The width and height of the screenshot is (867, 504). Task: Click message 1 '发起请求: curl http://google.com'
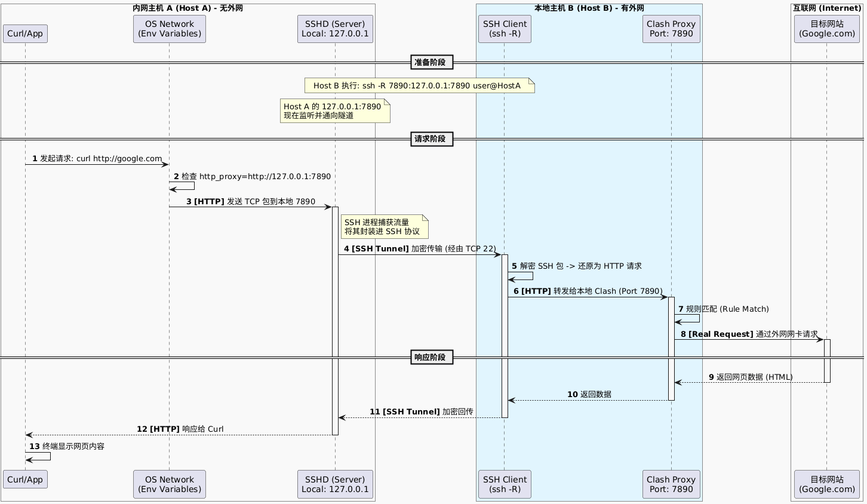[x=97, y=158]
